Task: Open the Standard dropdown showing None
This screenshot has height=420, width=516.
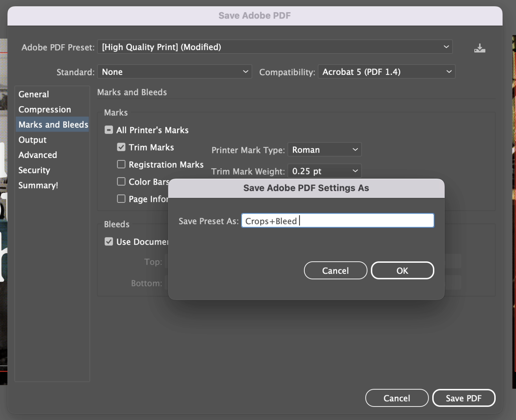Action: 175,72
